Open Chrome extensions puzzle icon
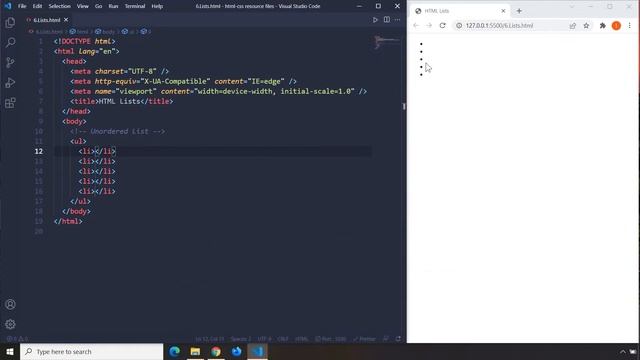 click(x=602, y=25)
